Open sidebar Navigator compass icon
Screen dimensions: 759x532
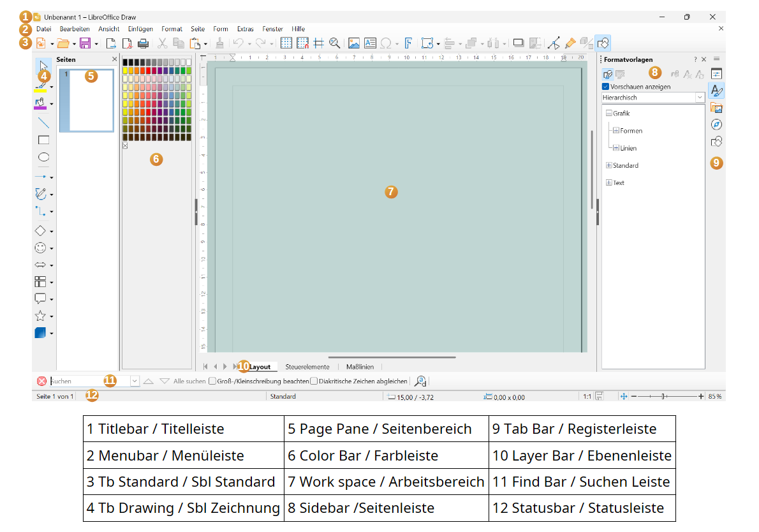[x=716, y=124]
